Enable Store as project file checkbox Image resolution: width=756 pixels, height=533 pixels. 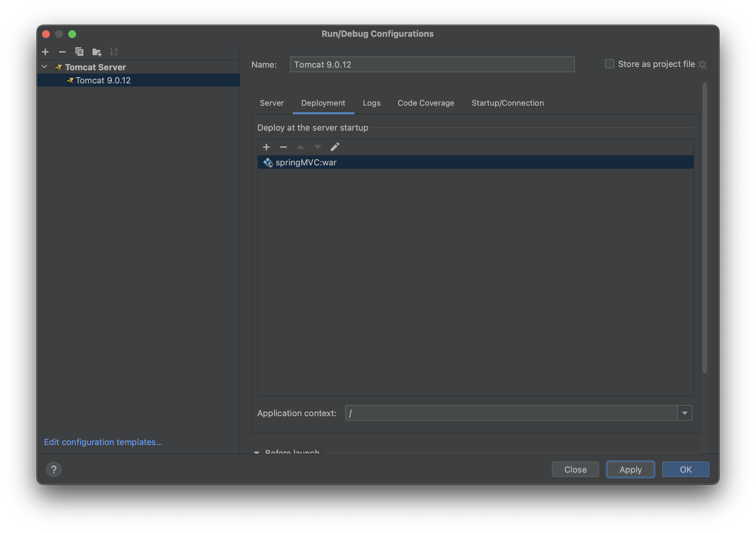[609, 64]
